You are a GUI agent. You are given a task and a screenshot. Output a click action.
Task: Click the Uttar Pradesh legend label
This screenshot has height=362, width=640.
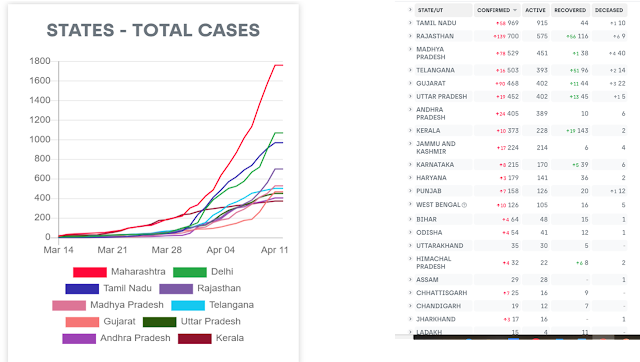pos(211,322)
